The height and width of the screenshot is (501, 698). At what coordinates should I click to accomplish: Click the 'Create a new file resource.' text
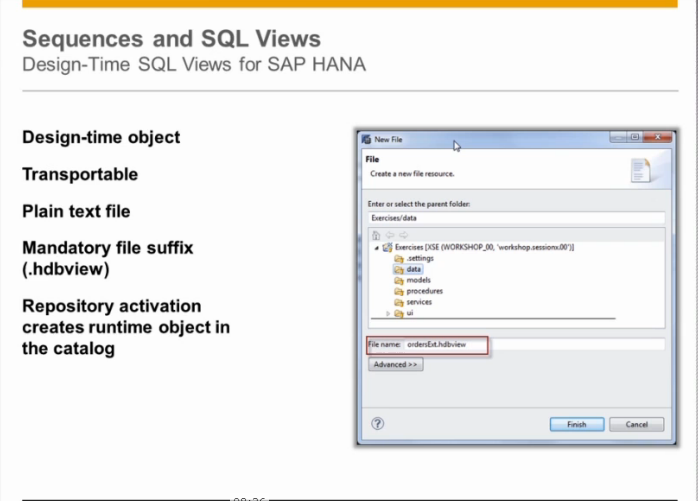(x=412, y=174)
